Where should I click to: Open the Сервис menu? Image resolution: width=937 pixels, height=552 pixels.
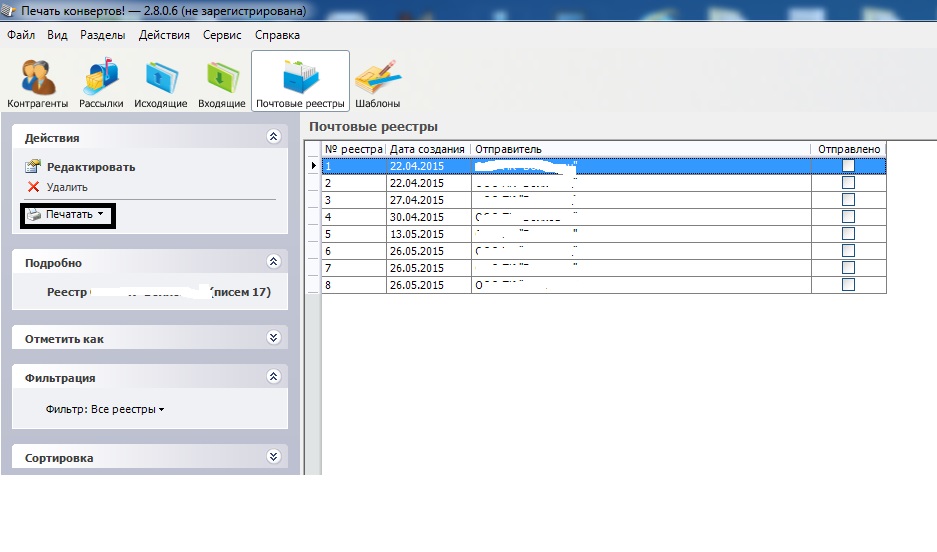pos(222,35)
